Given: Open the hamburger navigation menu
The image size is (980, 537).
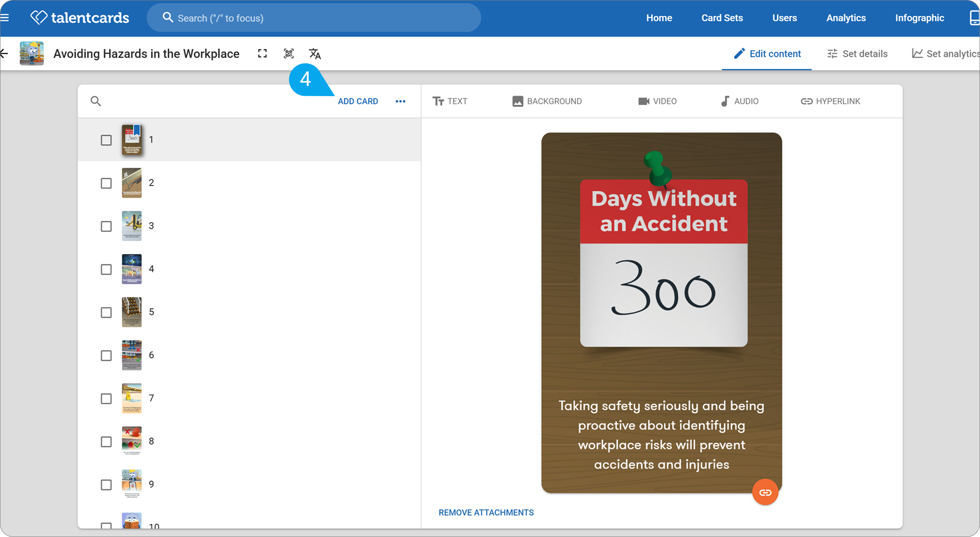Looking at the screenshot, I should pyautogui.click(x=4, y=18).
